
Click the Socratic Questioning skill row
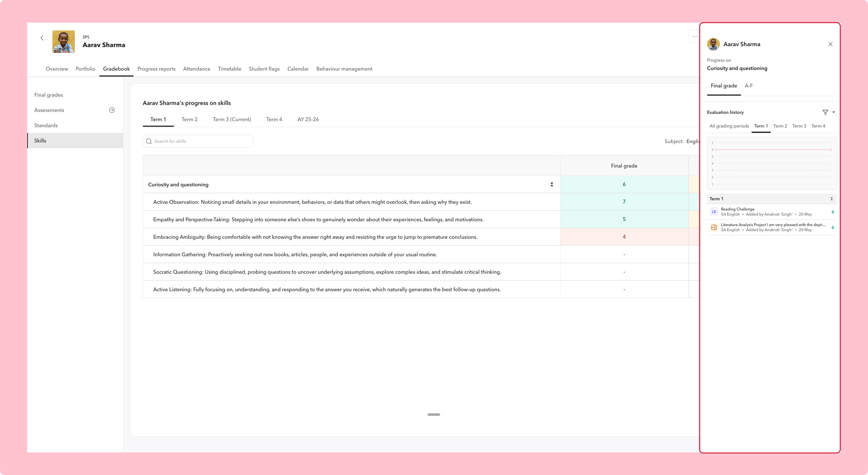coord(351,272)
